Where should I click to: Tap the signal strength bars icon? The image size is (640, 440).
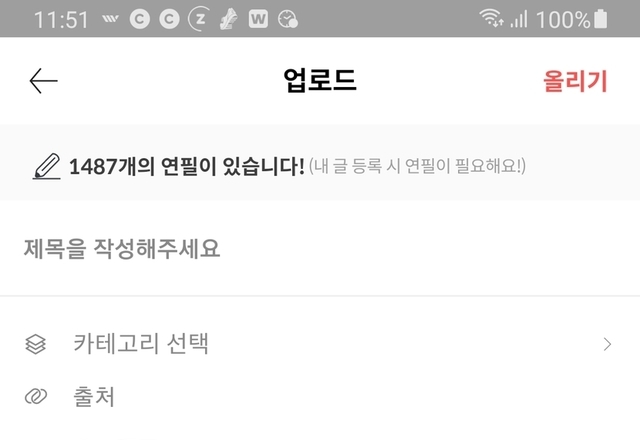[519, 19]
